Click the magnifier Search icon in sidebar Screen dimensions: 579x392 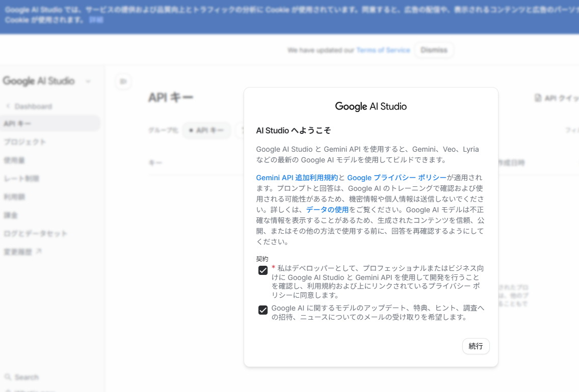coord(8,377)
